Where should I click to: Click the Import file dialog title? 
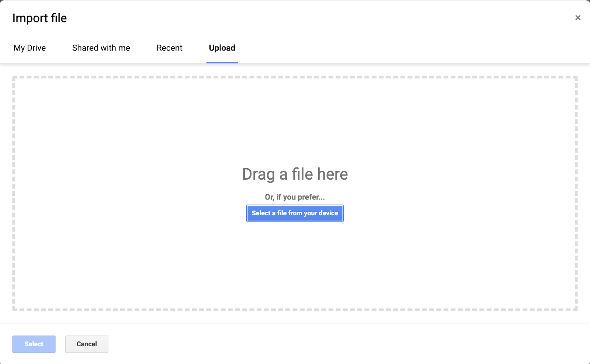(x=40, y=18)
